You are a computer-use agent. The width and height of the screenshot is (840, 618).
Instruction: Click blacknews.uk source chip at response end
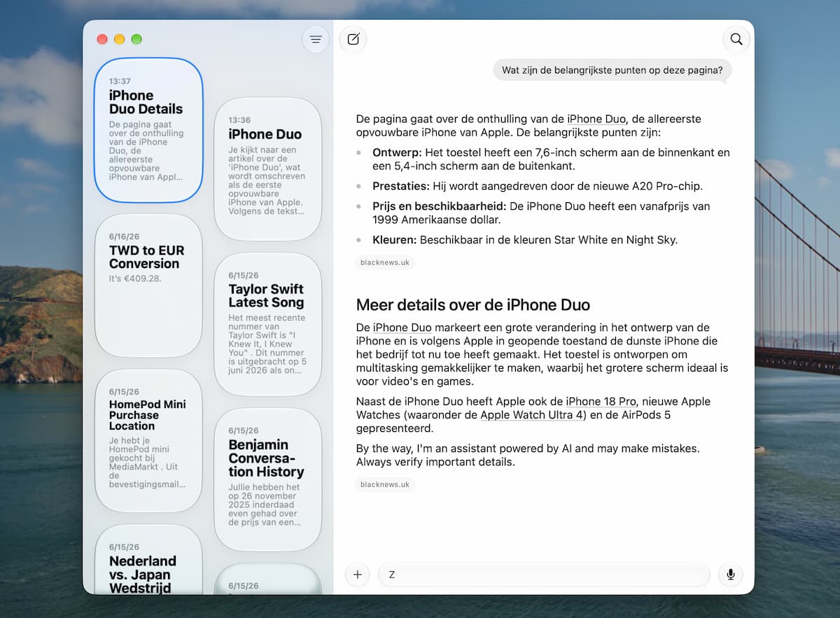pos(385,484)
